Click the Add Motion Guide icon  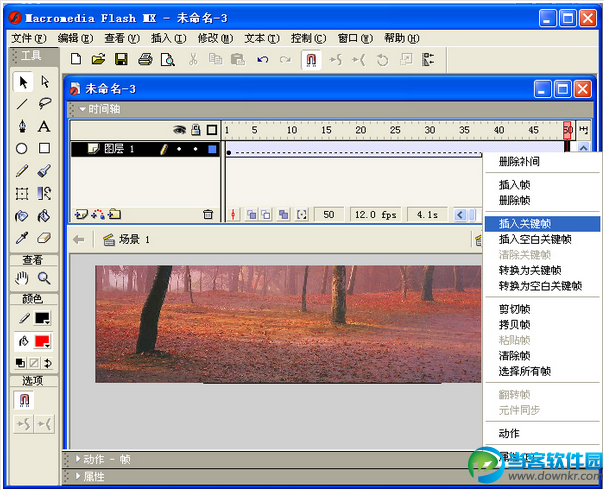point(97,214)
